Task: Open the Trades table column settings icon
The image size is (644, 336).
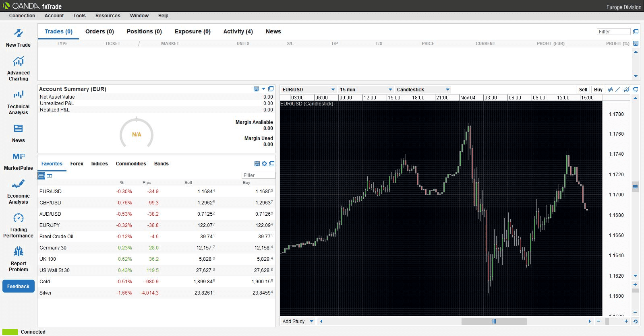Action: (x=636, y=43)
